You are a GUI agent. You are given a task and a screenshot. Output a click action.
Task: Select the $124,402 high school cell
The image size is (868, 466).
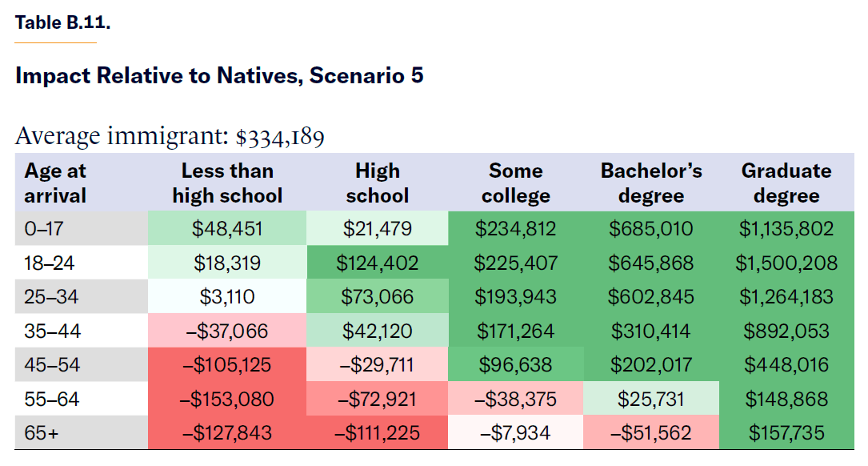(x=377, y=263)
